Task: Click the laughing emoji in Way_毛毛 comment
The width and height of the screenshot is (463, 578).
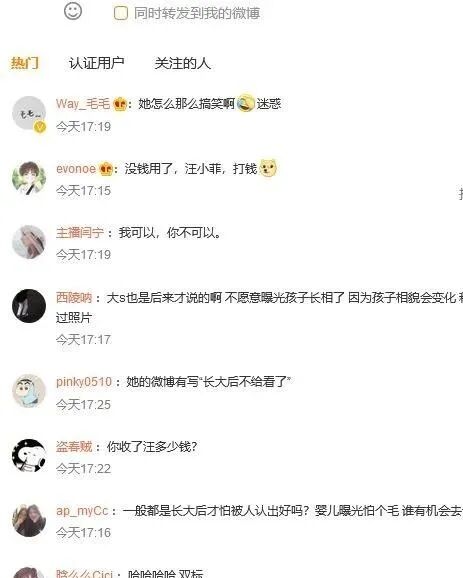Action: pos(246,103)
